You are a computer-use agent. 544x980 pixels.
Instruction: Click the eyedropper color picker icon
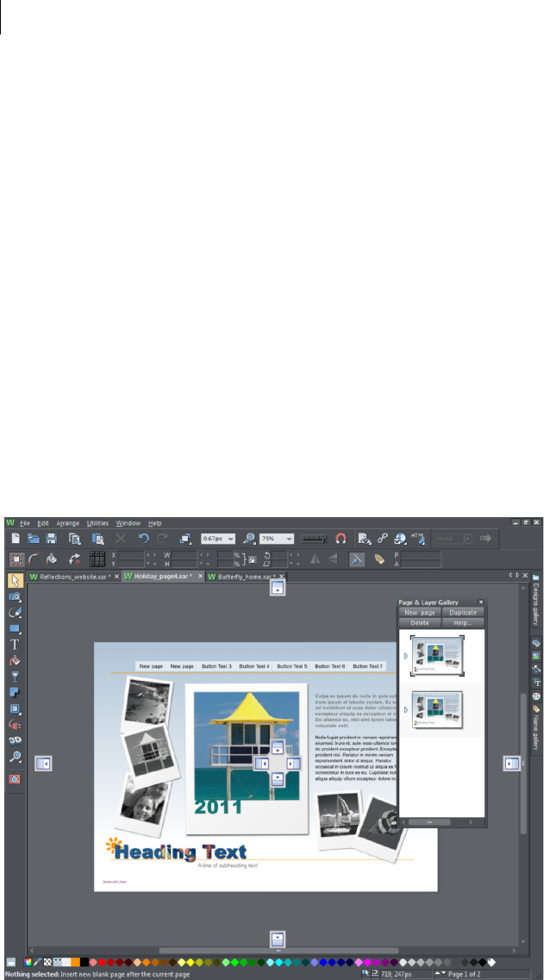[38, 962]
